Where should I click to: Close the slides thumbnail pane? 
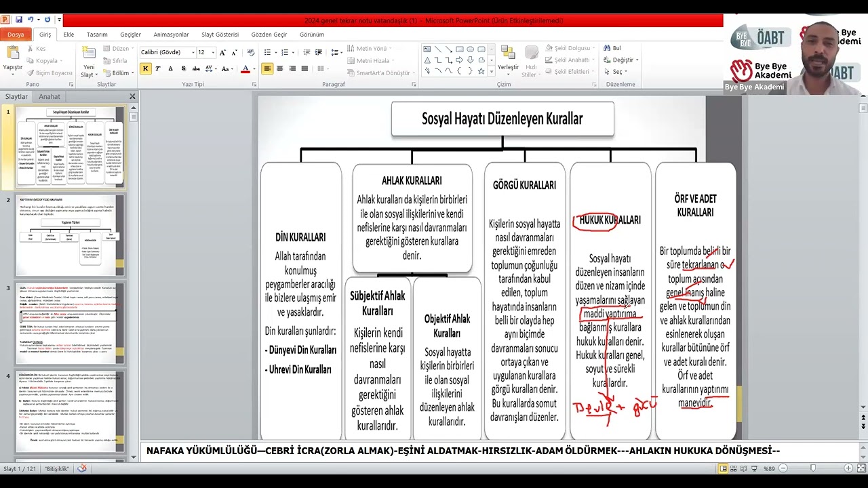(132, 96)
